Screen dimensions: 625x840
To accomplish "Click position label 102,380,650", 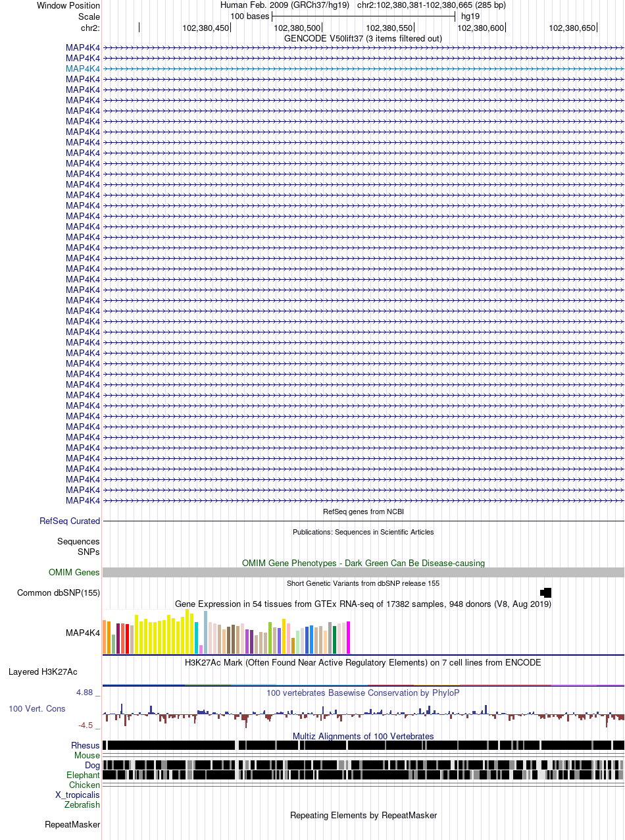I will coord(572,28).
